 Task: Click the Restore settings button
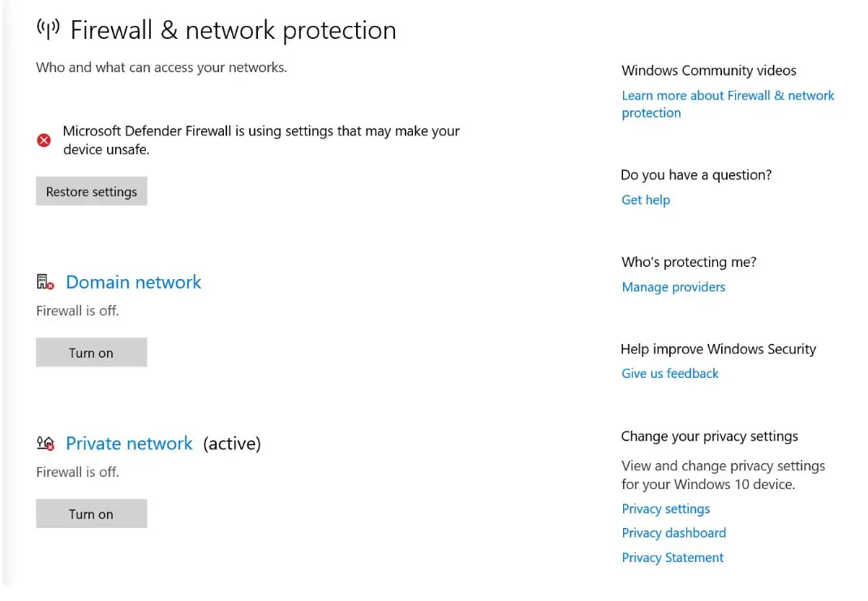[x=92, y=191]
